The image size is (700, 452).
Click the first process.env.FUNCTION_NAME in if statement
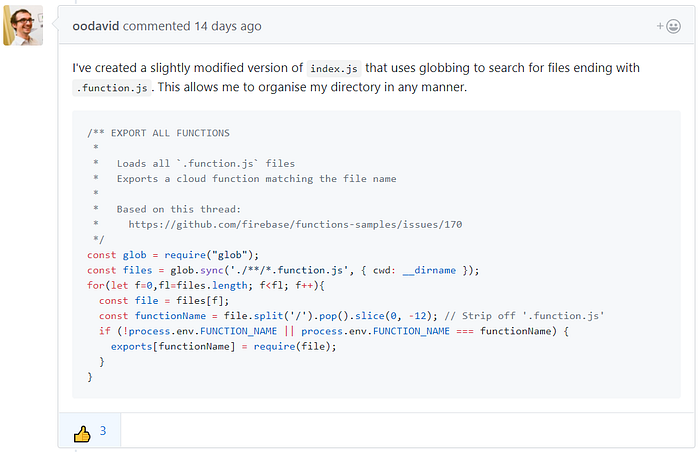click(203, 331)
